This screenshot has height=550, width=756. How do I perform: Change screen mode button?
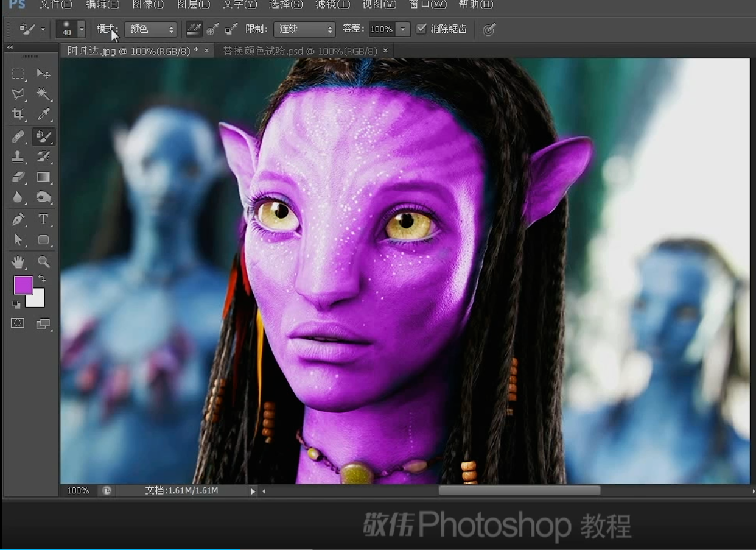pyautogui.click(x=43, y=323)
